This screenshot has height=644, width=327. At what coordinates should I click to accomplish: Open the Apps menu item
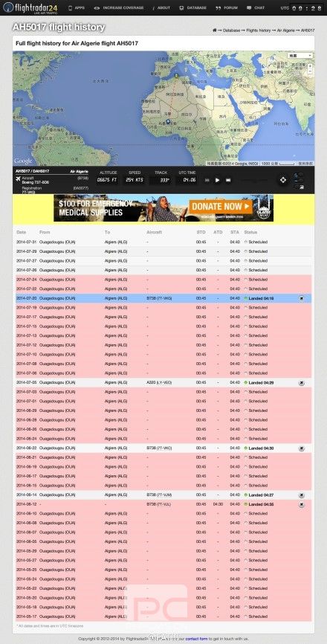tap(77, 7)
